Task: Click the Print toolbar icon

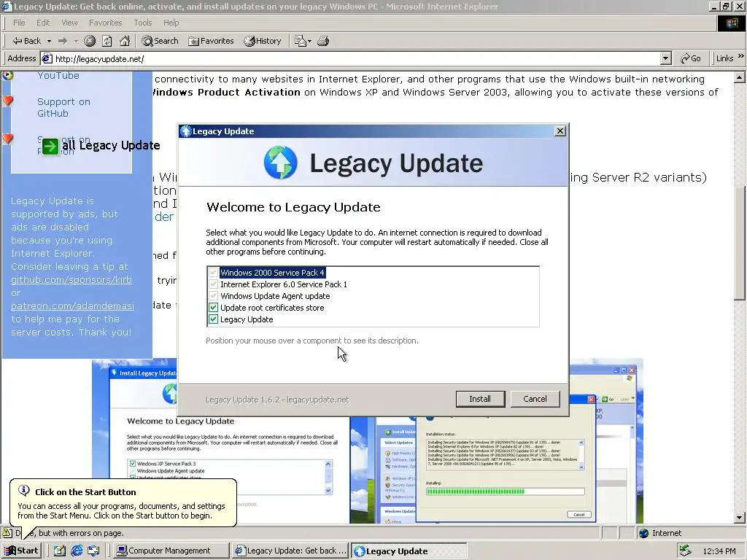Action: 323,41
